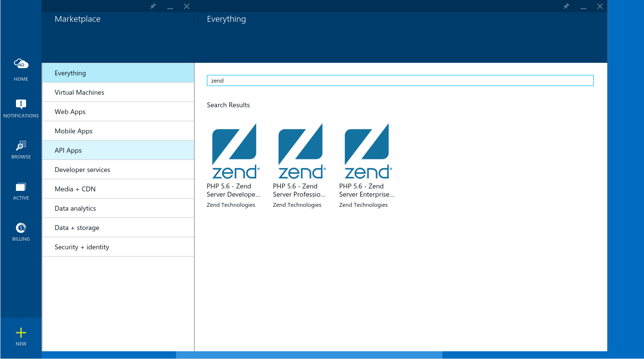Open the Developer services category
644x359 pixels.
[118, 170]
